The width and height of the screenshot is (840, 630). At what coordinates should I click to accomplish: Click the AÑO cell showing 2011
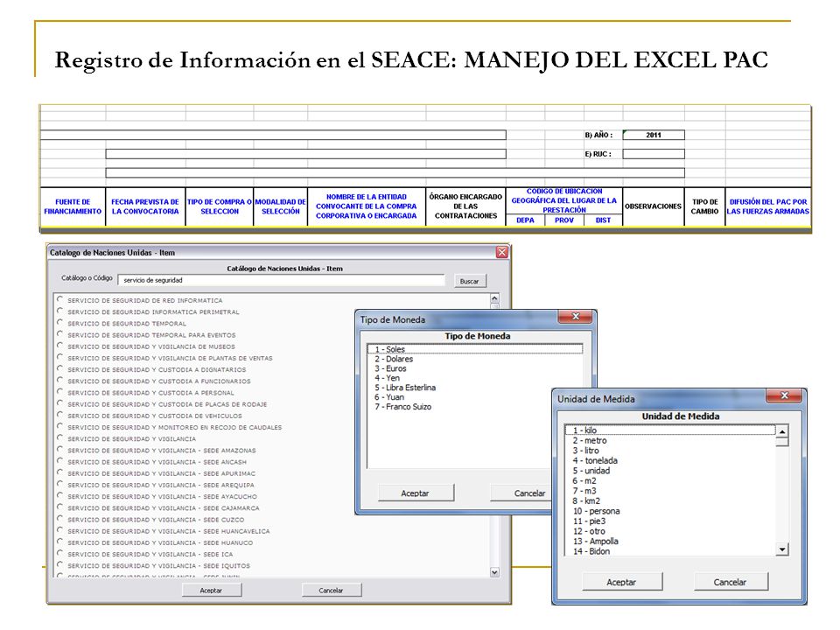pyautogui.click(x=654, y=135)
